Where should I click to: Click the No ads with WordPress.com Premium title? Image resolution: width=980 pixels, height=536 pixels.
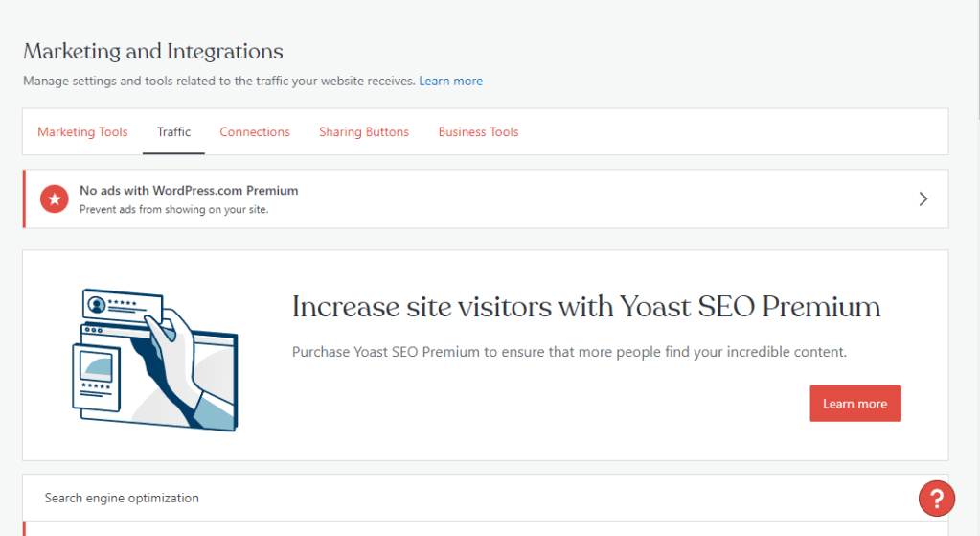[x=189, y=191]
